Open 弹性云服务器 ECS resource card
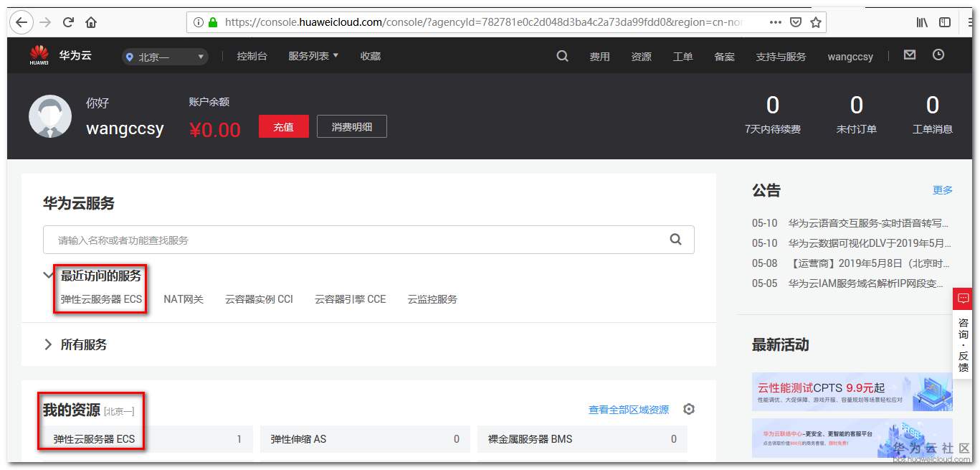 click(148, 439)
